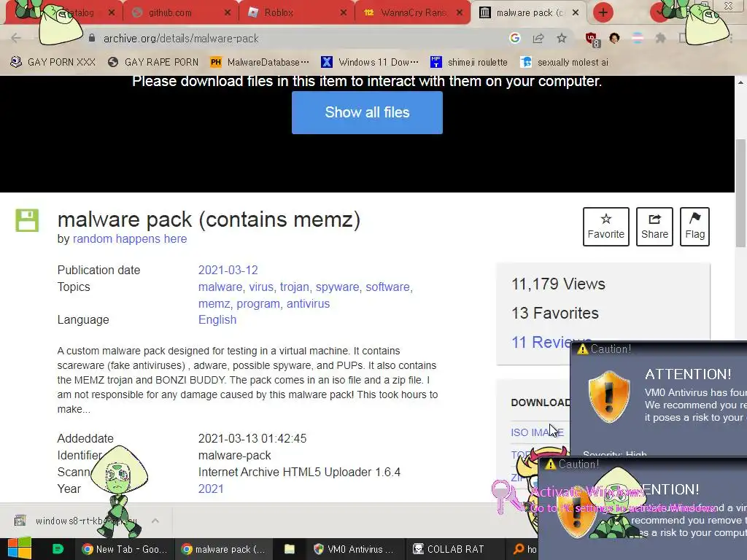Click the Internet Archive HTML5 Uploader 1.6.4 text
747x560 pixels.
(x=299, y=472)
